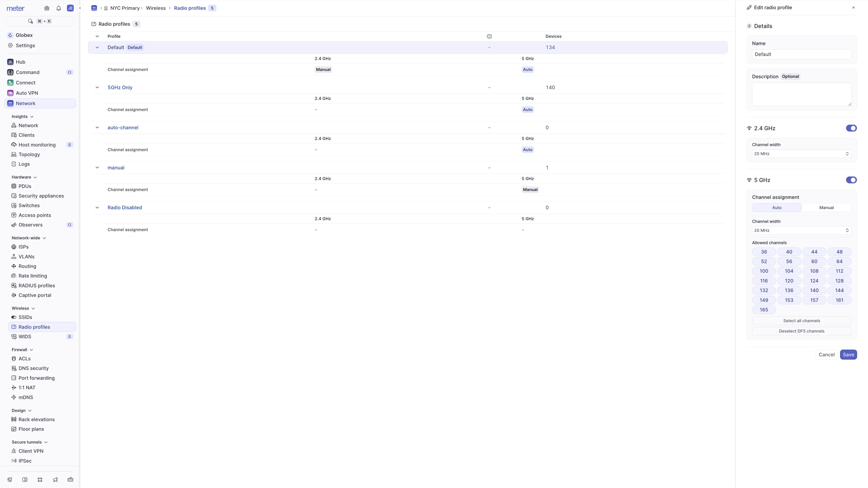The width and height of the screenshot is (868, 488).
Task: Click the megaphone icon in bottom bar
Action: point(55,480)
